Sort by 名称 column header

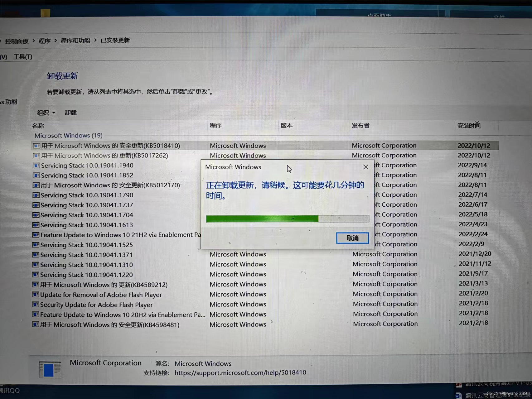[x=38, y=126]
